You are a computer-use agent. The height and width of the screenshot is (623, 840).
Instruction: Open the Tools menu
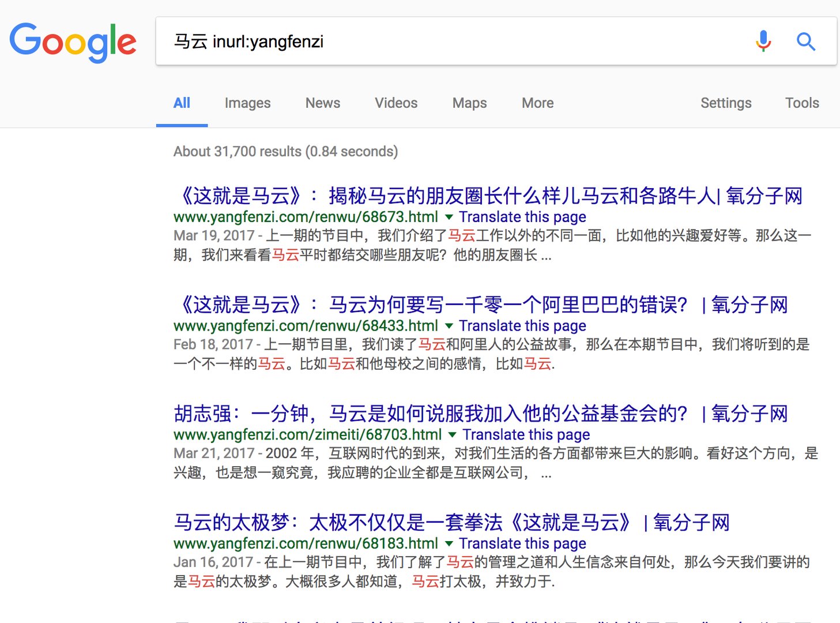802,103
